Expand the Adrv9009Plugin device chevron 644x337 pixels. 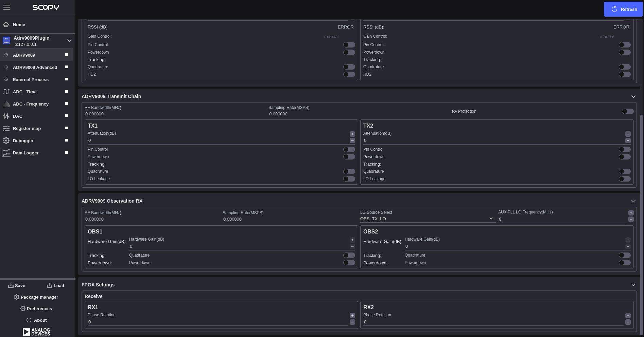(69, 41)
